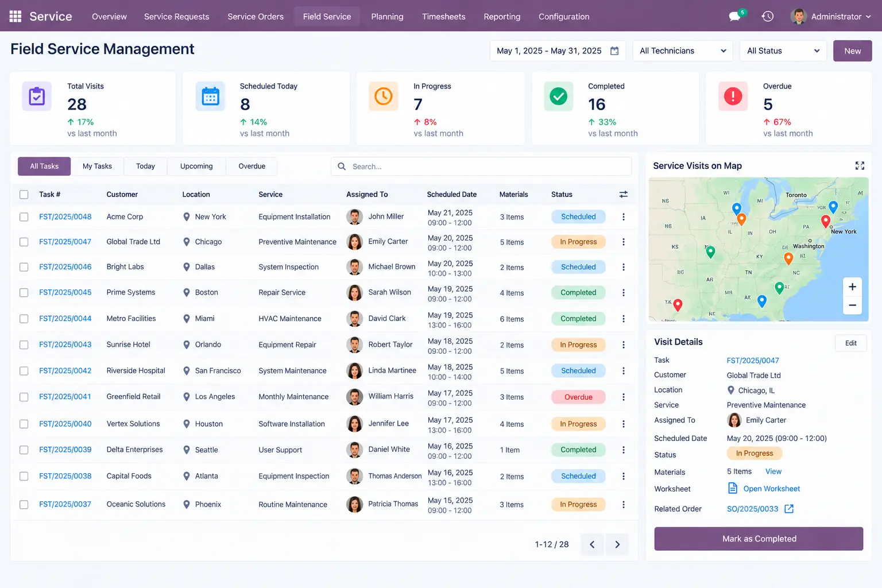This screenshot has height=588, width=882.
Task: Open the All Status filter dropdown
Action: pos(783,51)
